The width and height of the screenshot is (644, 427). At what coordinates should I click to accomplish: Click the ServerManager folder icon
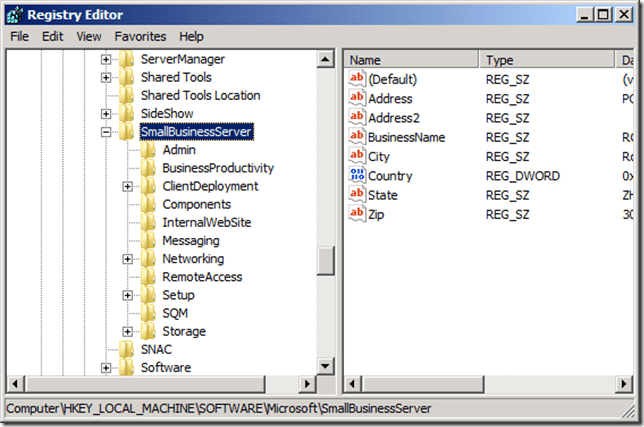(126, 59)
